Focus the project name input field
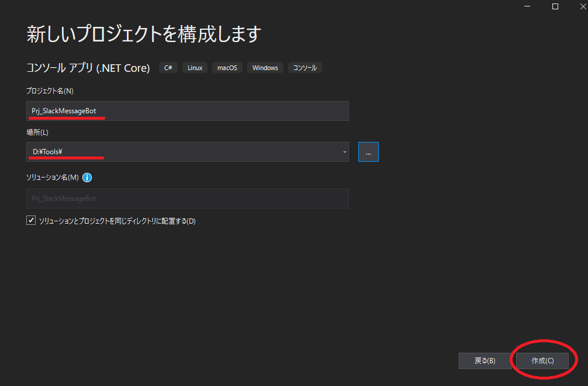 click(x=188, y=111)
